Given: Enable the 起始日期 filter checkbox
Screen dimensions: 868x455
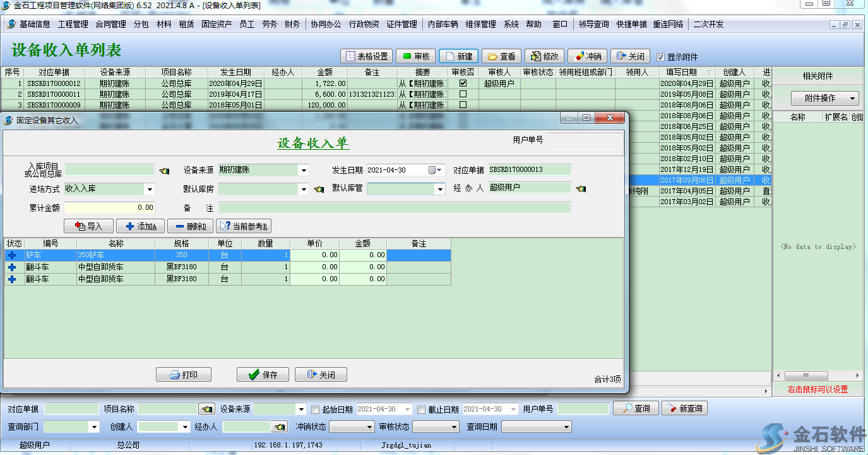Looking at the screenshot, I should [x=316, y=409].
